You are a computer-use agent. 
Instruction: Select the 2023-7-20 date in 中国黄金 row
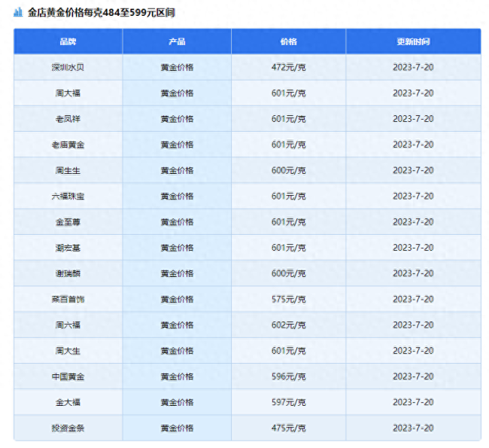[413, 376]
